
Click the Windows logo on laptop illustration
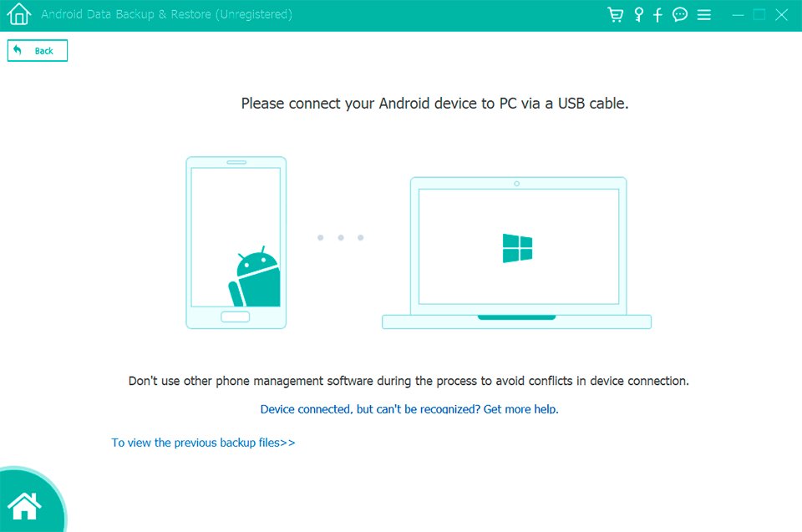tap(517, 248)
